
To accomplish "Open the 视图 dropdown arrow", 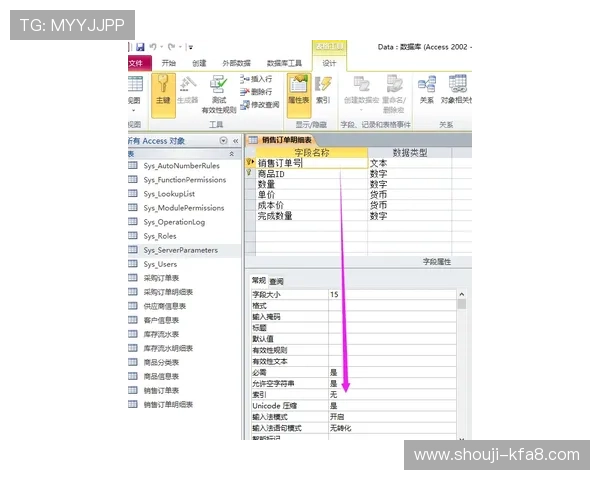I will [134, 111].
